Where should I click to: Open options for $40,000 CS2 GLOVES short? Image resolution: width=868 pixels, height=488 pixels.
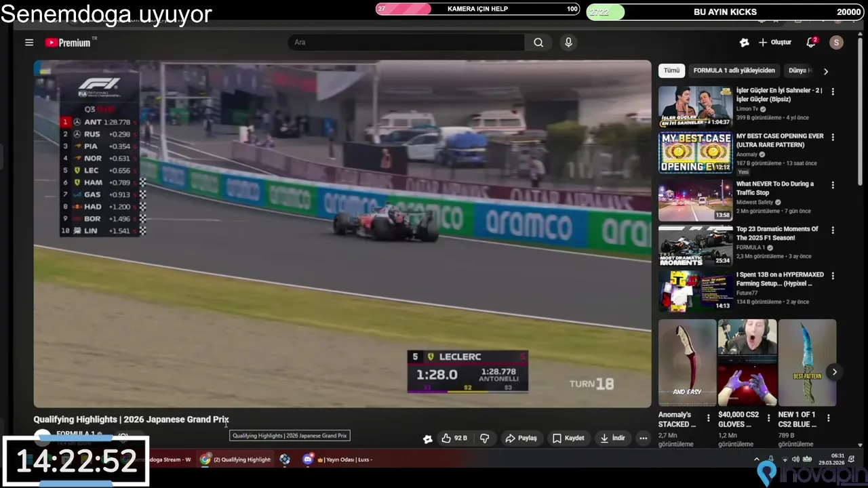click(x=768, y=418)
